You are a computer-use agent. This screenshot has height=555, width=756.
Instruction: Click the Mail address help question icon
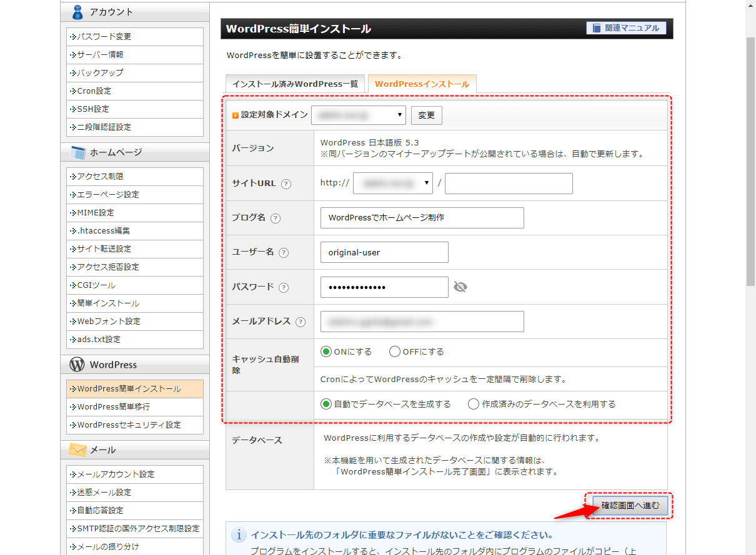click(x=301, y=322)
